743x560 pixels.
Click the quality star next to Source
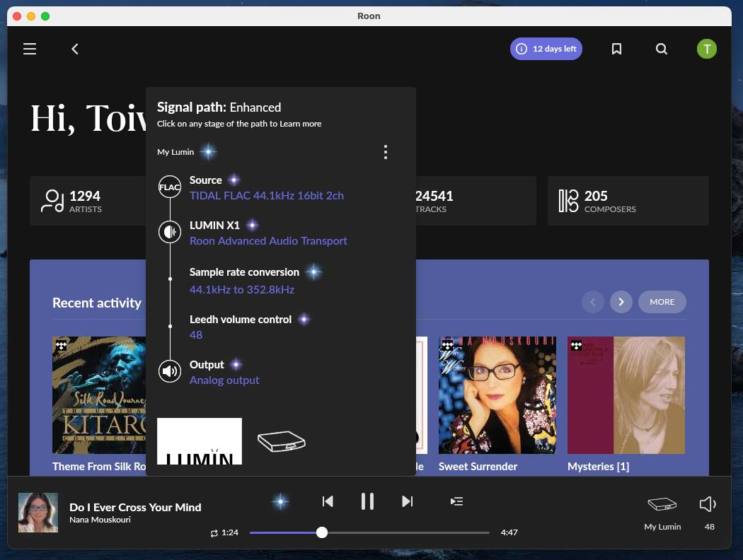[x=234, y=180]
